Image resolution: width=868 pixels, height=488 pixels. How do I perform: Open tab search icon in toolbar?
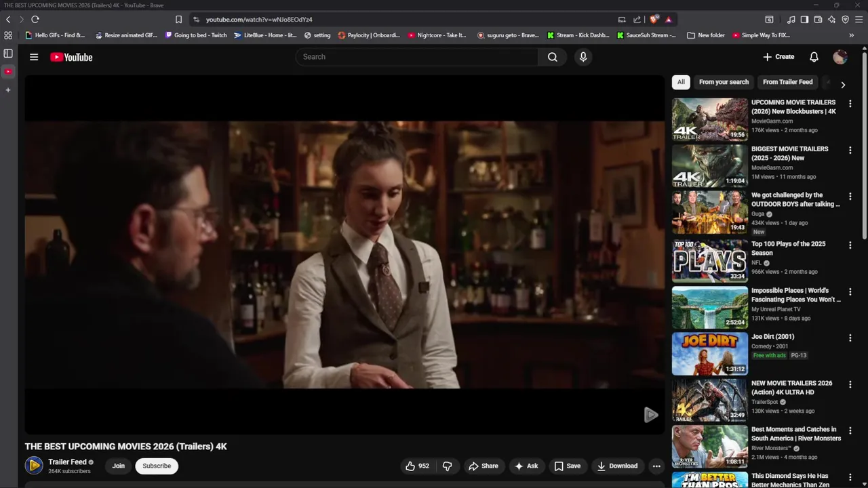point(769,20)
